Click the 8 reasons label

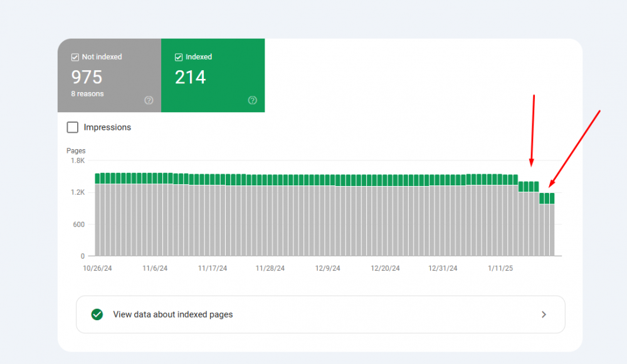pos(89,93)
